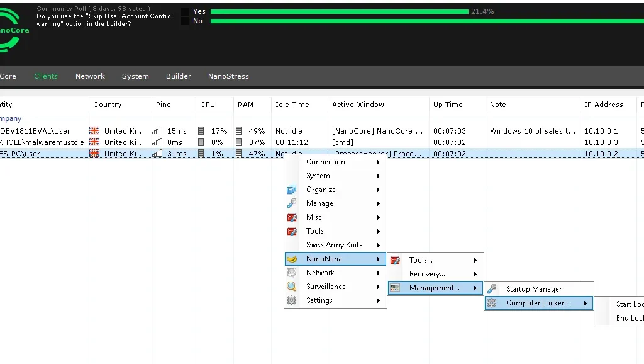Image resolution: width=644 pixels, height=364 pixels.
Task: Click the banana icon beside NanoNana
Action: coord(292,259)
